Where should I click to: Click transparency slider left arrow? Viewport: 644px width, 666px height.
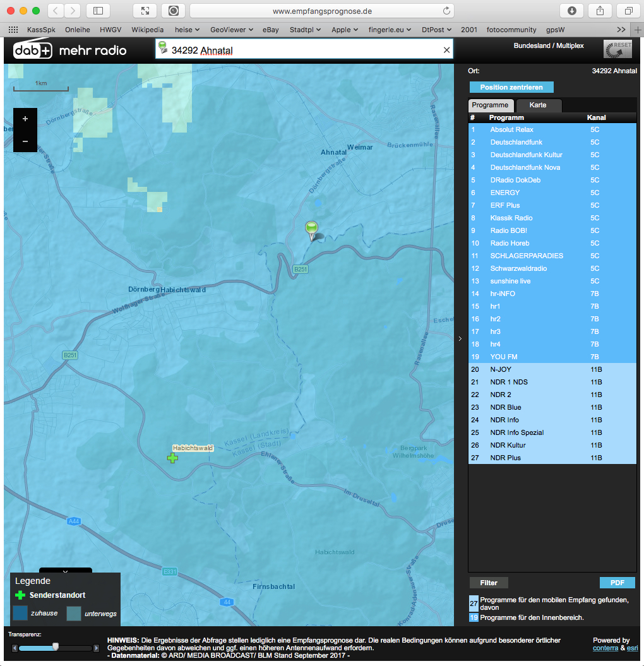coord(15,648)
